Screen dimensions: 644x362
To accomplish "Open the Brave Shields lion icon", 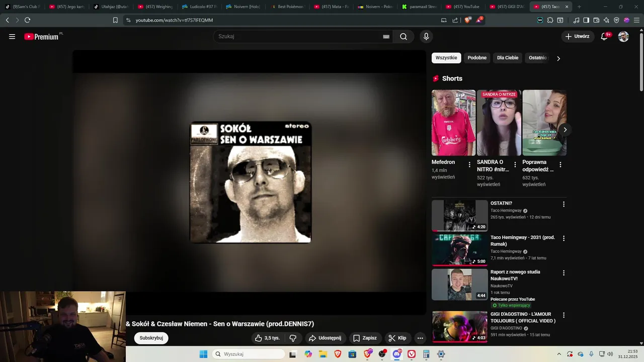I will [467, 20].
